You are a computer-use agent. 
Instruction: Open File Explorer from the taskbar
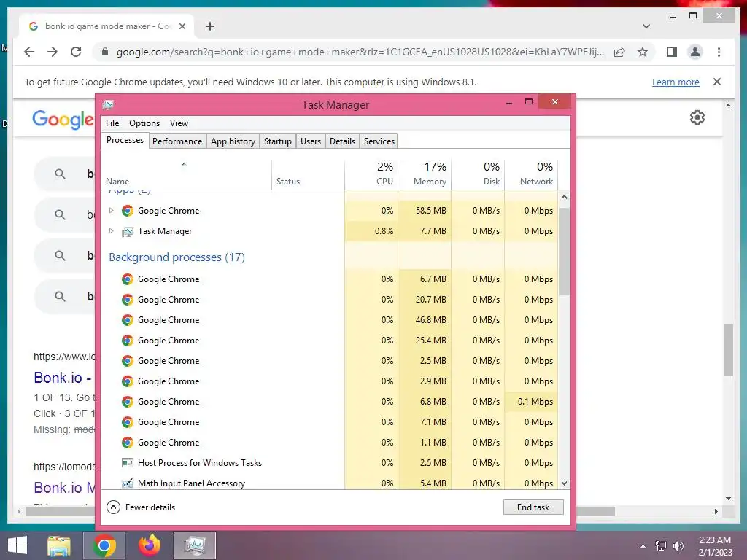point(58,545)
